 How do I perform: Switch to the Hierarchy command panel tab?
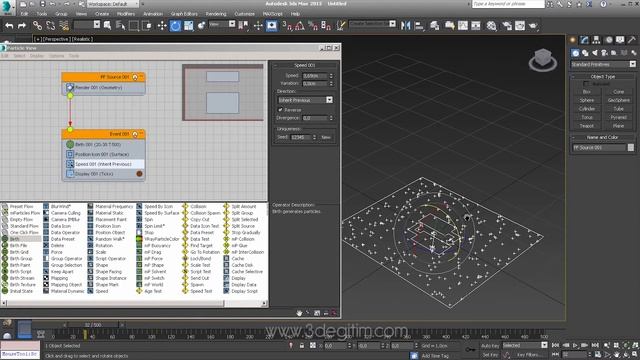(x=596, y=40)
